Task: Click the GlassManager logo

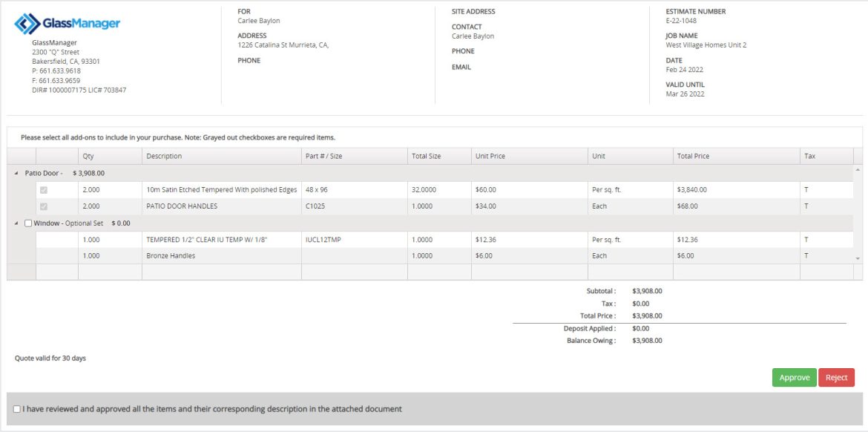Action: pos(68,24)
